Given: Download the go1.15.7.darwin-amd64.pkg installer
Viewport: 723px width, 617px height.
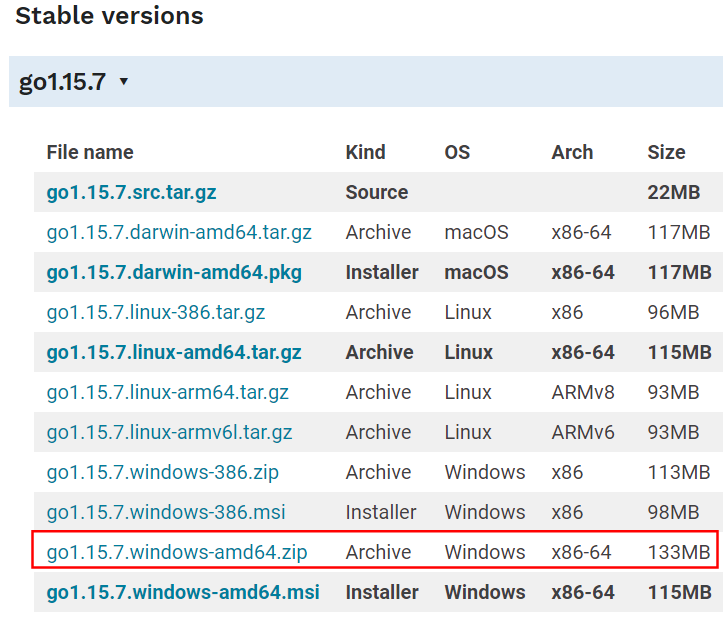Looking at the screenshot, I should [174, 272].
